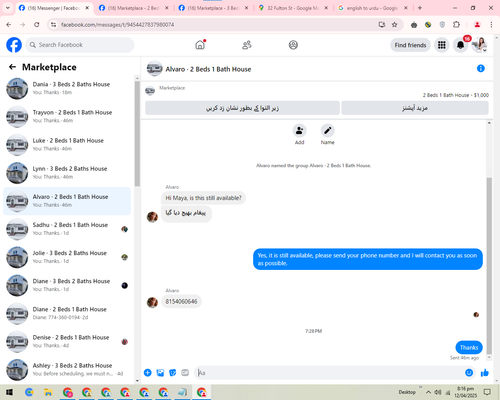Click the Facebook logo
Image resolution: width=500 pixels, height=400 pixels.
[x=14, y=45]
